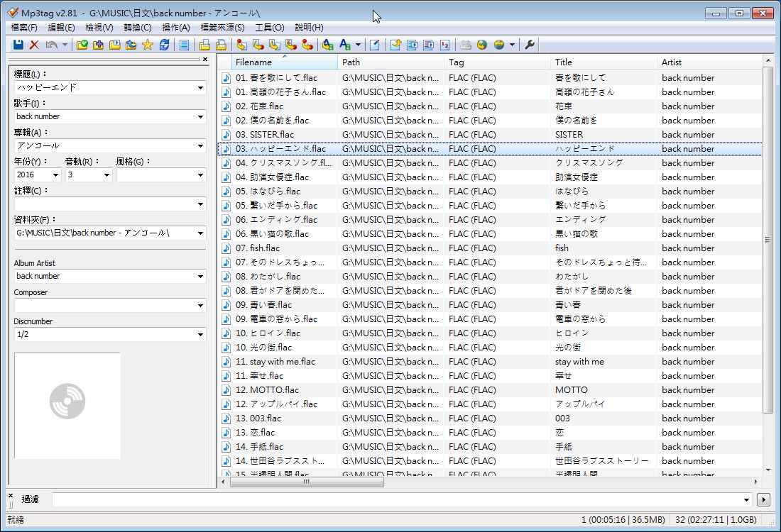Open Actions (Quick) toolbar icon
The width and height of the screenshot is (781, 532).
coord(344,45)
